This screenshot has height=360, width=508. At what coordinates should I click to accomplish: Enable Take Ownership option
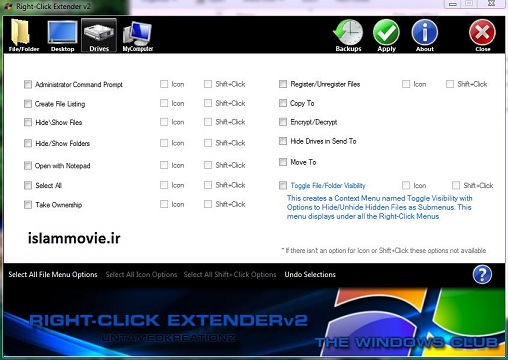28,205
